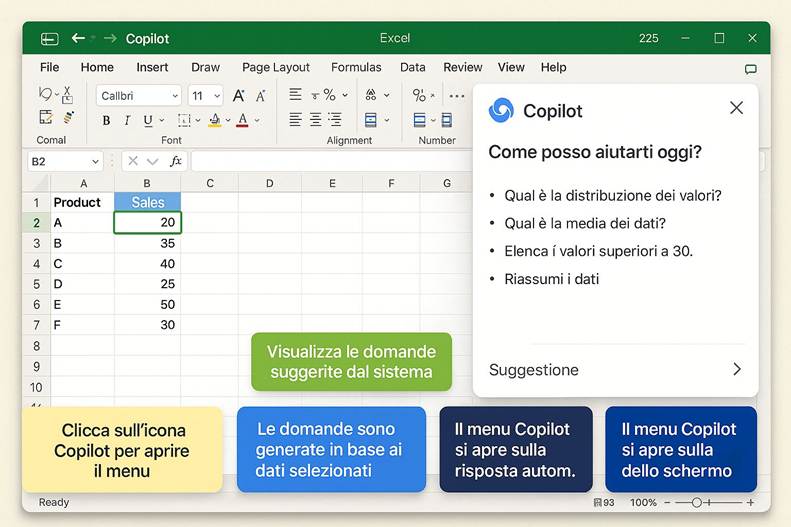Screen dimensions: 791x527
Task: Switch to the Insert tab
Action: (152, 67)
